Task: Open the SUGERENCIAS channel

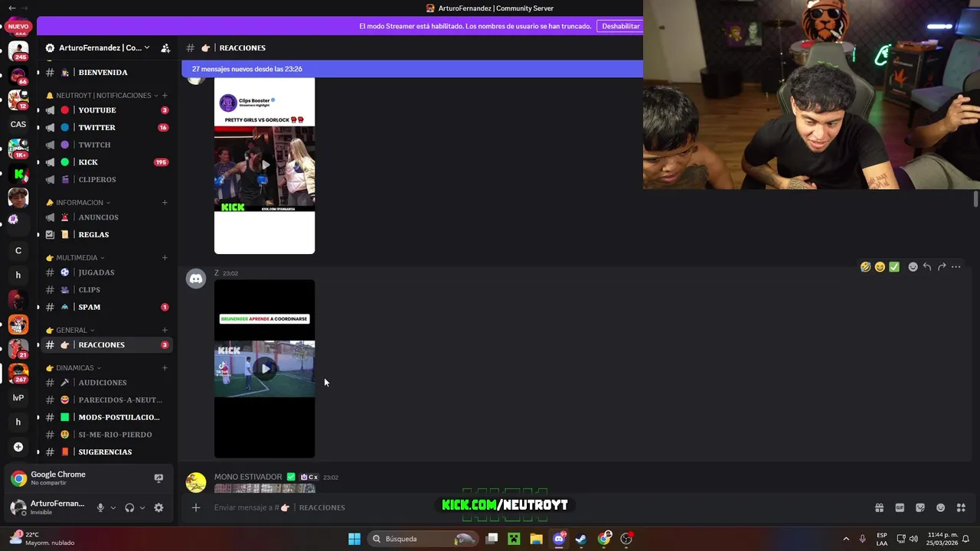Action: 106,452
